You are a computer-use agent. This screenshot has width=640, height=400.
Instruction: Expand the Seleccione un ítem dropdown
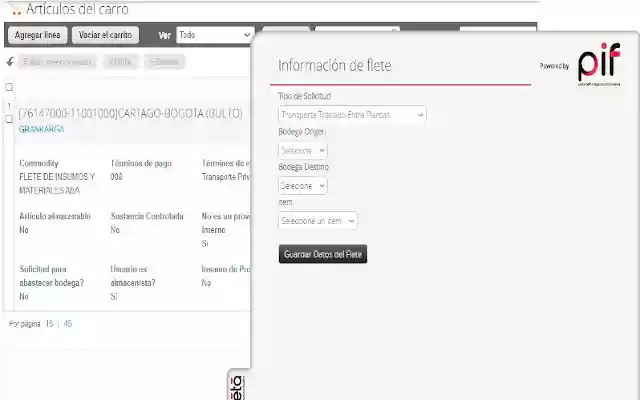coord(318,221)
